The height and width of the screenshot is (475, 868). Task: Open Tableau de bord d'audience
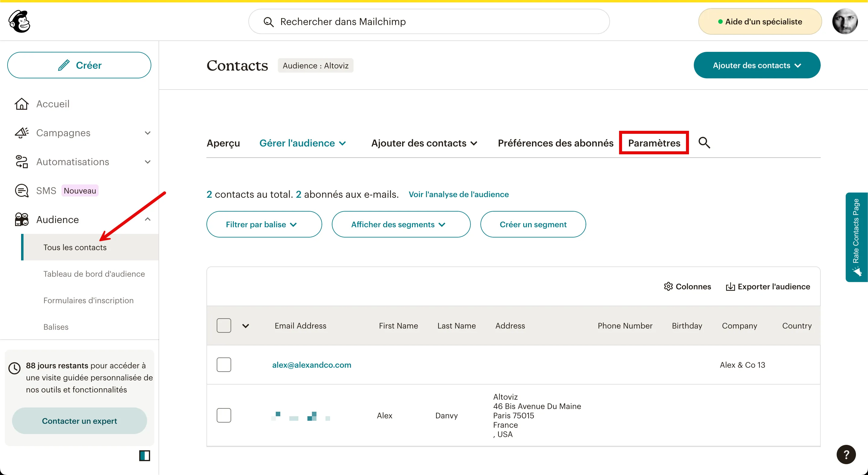tap(94, 274)
